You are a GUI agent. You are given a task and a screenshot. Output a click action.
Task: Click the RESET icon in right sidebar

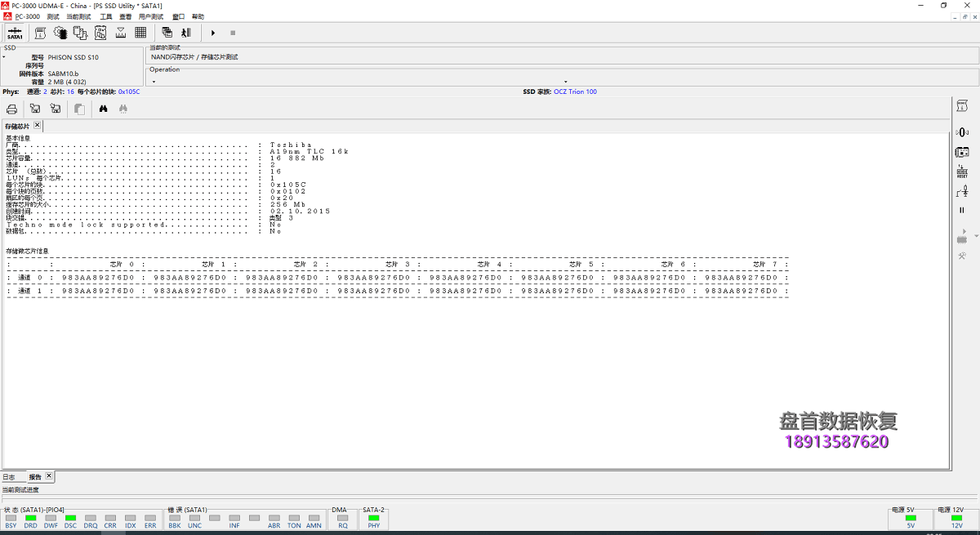point(962,172)
